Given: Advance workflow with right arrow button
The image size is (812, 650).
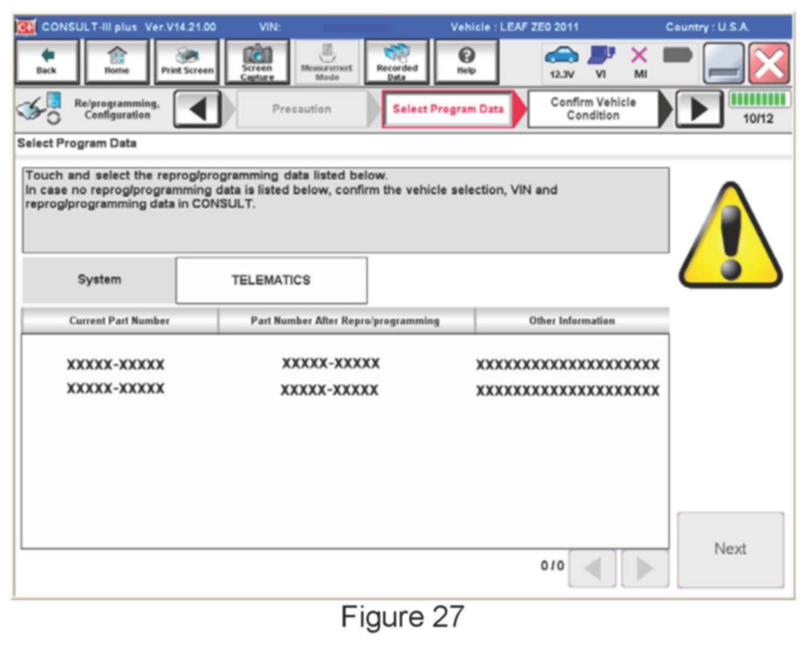Looking at the screenshot, I should (x=699, y=109).
